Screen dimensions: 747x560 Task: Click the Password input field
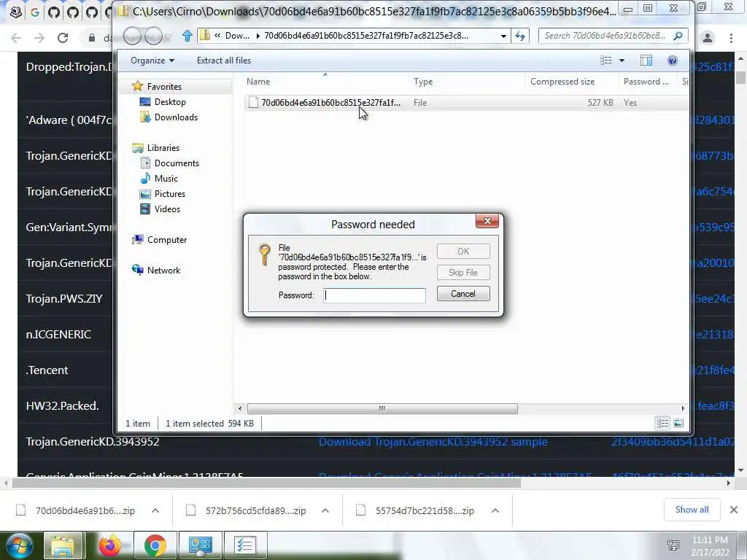(374, 295)
